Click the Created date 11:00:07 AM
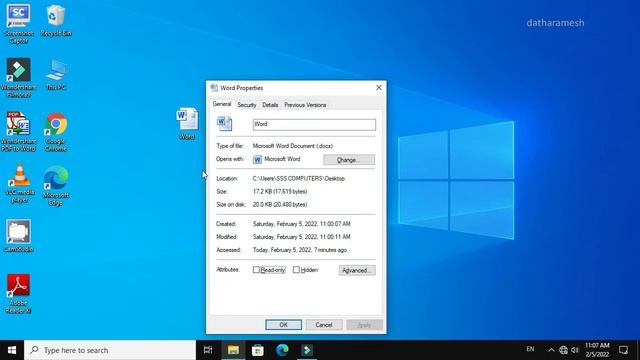The height and width of the screenshot is (360, 640). click(301, 224)
